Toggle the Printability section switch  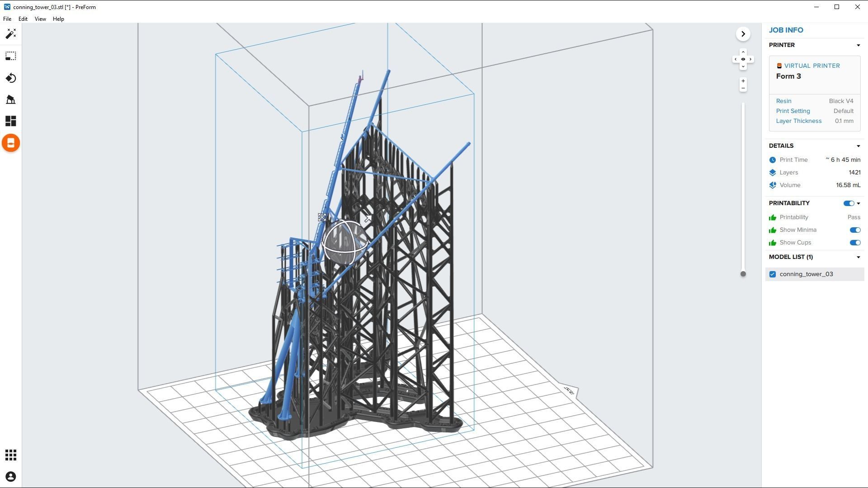849,203
